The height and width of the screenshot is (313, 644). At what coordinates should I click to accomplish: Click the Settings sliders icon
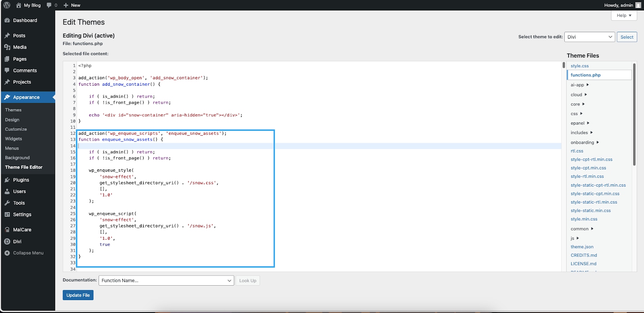(x=7, y=214)
